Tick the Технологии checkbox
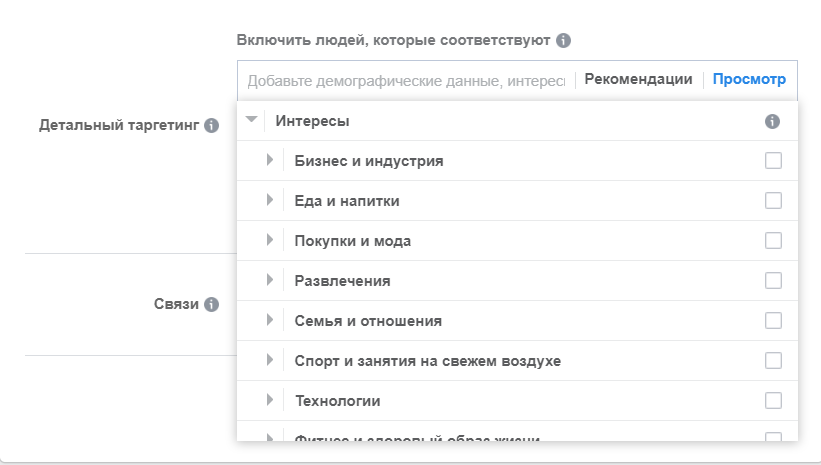821x465 pixels. tap(773, 401)
